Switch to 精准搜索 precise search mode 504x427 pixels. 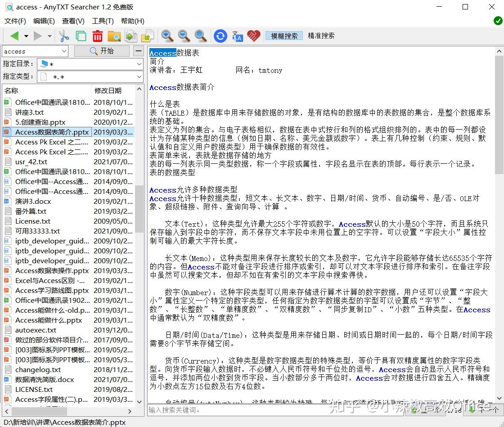pos(320,35)
